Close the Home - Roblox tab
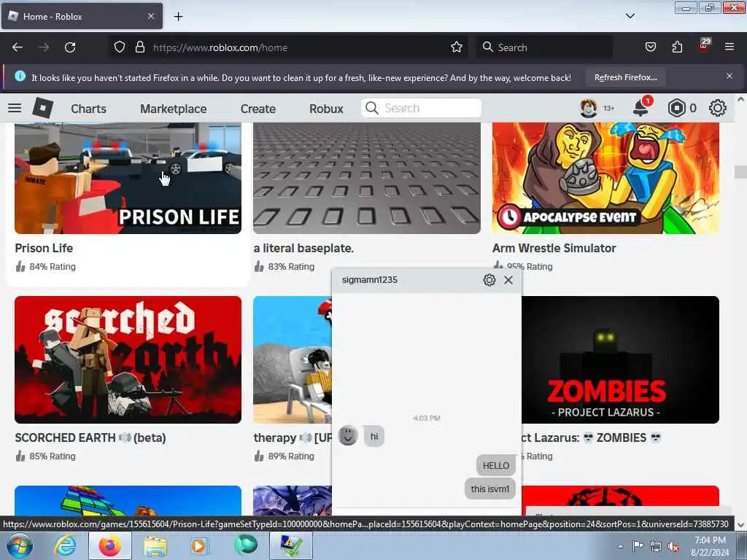 (151, 16)
